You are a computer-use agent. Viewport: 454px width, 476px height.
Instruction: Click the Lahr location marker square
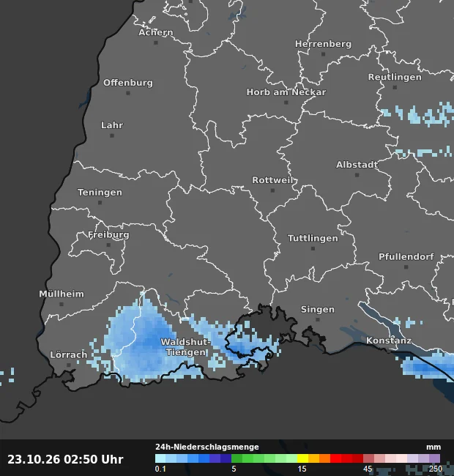click(112, 135)
